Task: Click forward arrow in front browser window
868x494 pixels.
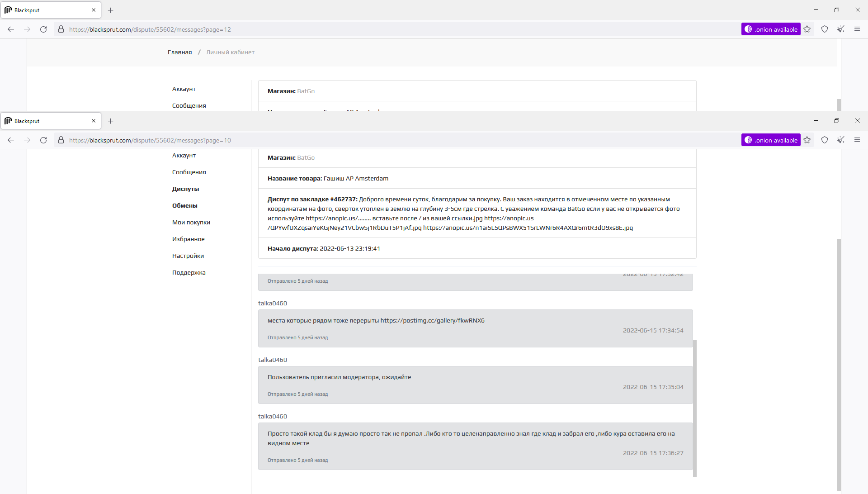Action: [x=27, y=140]
